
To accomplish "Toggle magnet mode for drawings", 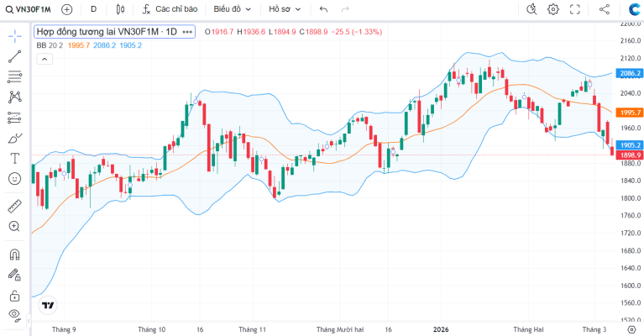I will (x=15, y=255).
